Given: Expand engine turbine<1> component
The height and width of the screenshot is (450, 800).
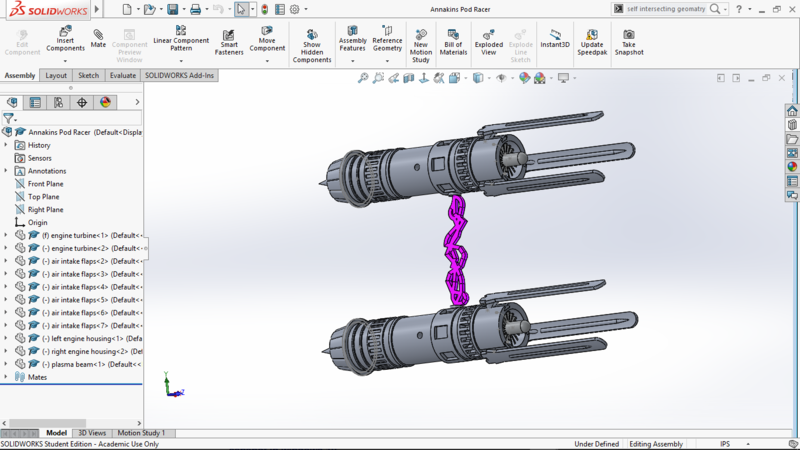Looking at the screenshot, I should pos(6,235).
